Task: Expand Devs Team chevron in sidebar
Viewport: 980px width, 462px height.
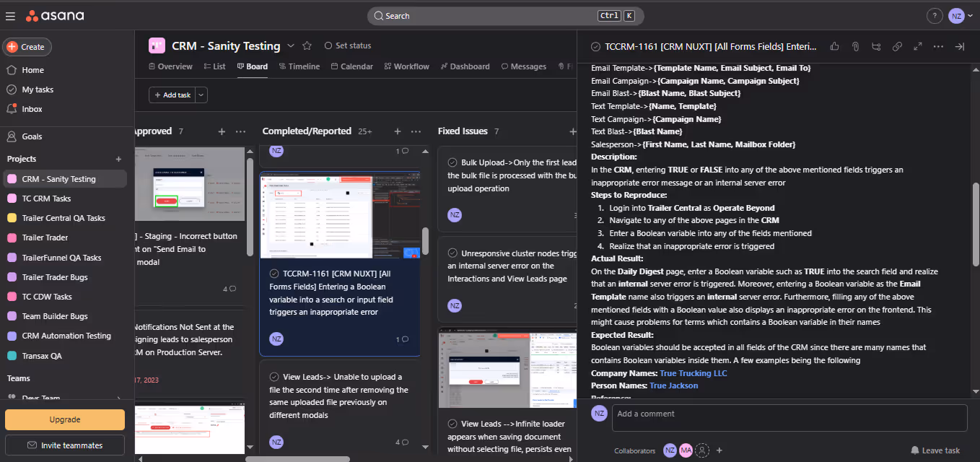Action: click(x=119, y=397)
